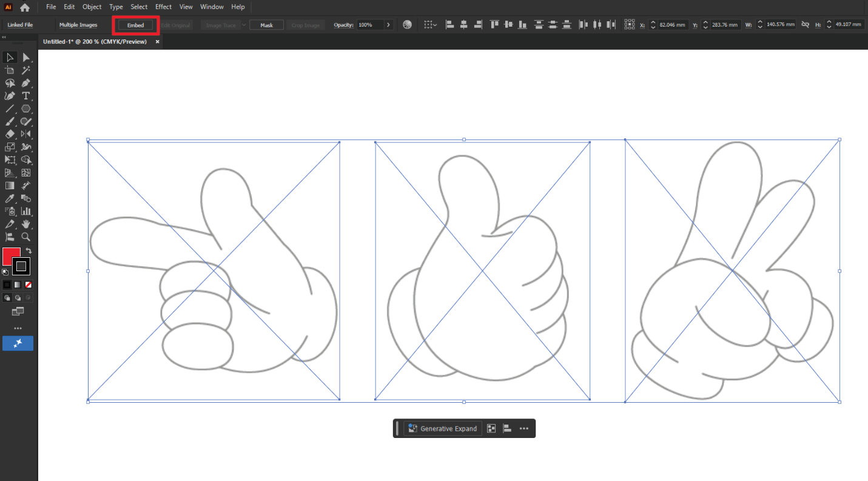
Task: Select the Perspective Grid tool
Action: [10, 173]
